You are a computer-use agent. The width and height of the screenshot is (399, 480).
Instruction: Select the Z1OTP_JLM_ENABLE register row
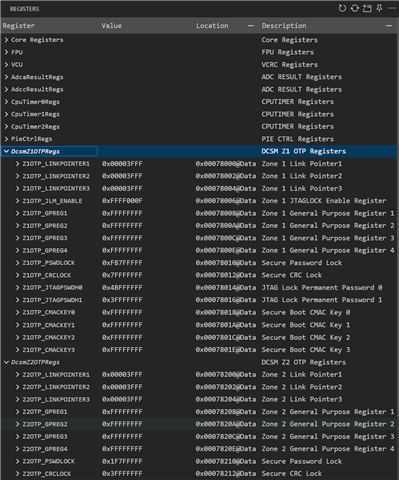[199, 201]
